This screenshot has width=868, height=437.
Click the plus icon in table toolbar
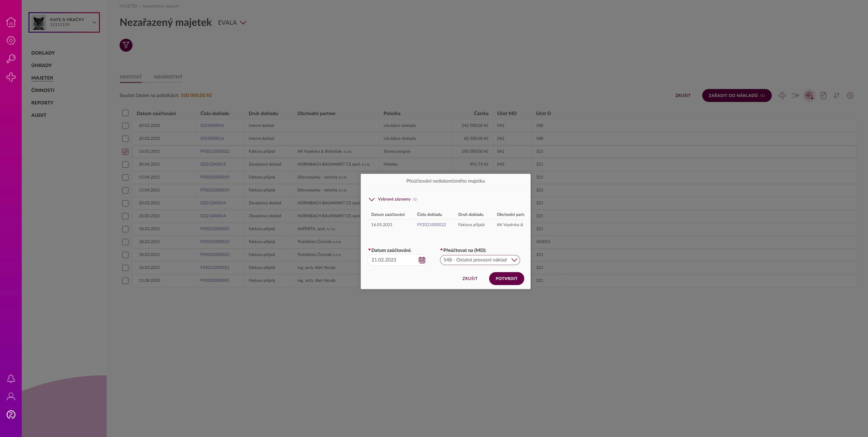click(782, 95)
